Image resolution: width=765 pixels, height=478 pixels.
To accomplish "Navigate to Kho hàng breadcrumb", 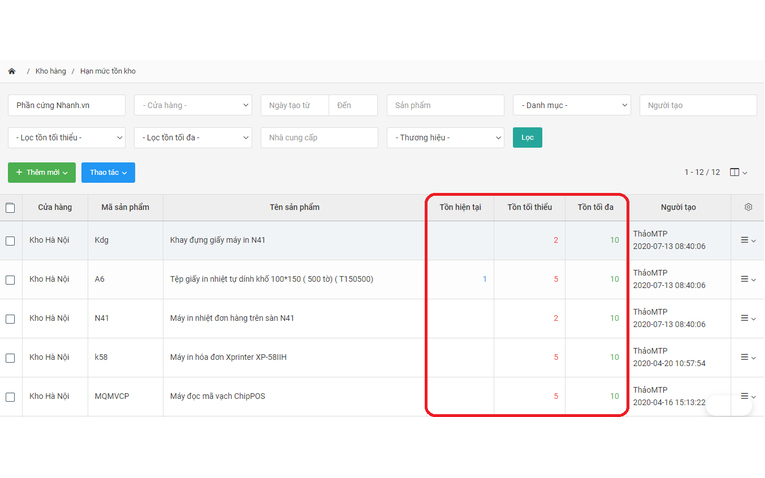I will click(50, 71).
